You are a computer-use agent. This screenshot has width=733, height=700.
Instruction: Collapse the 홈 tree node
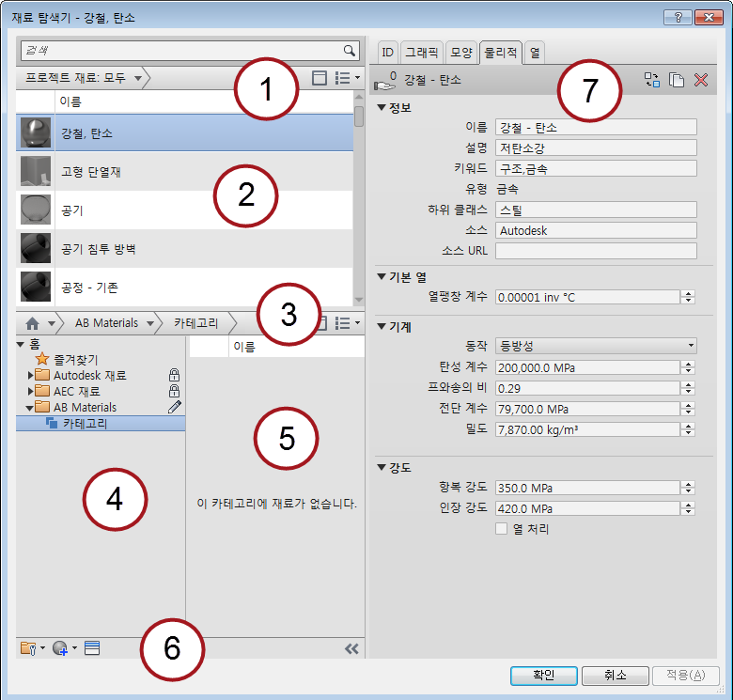(x=20, y=345)
